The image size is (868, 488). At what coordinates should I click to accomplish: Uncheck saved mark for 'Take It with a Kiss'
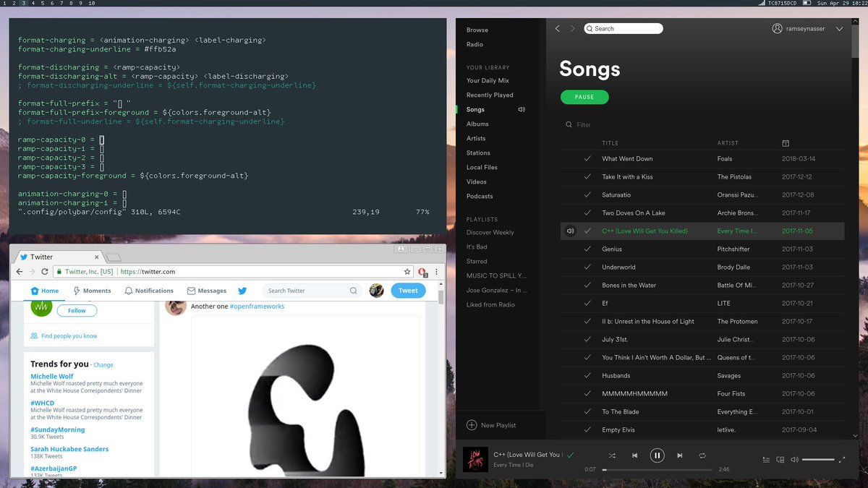point(587,177)
